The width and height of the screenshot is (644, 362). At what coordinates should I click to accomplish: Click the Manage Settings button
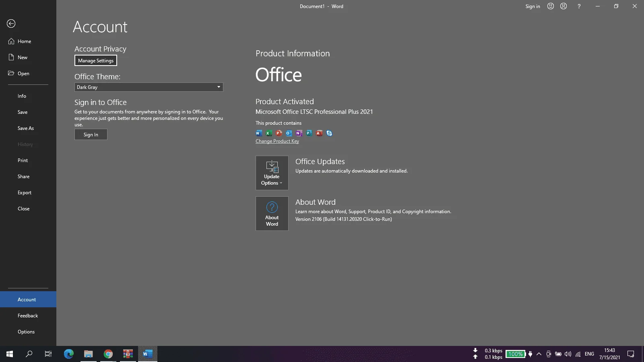coord(96,61)
